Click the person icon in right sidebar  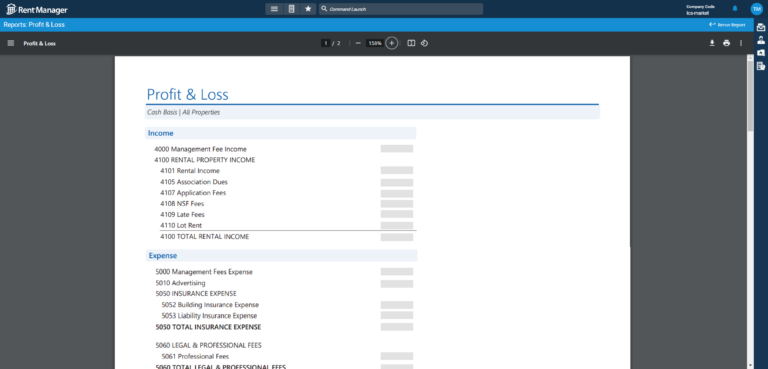coord(761,40)
